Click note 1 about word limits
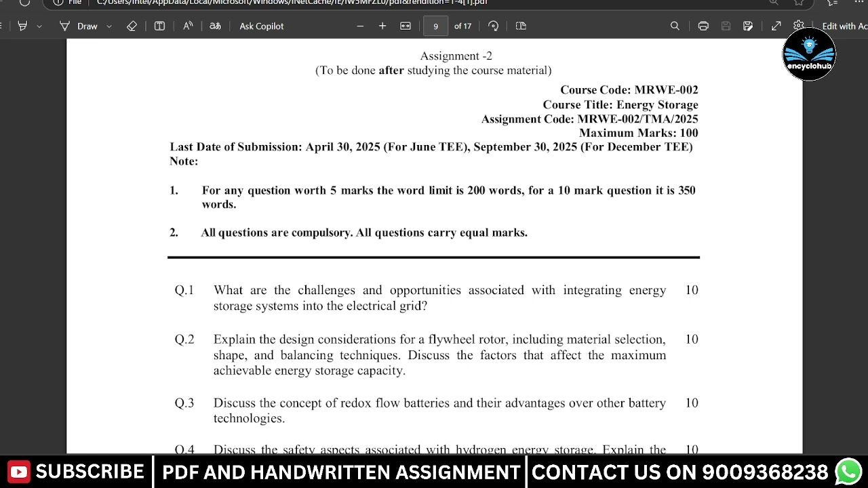 (448, 197)
